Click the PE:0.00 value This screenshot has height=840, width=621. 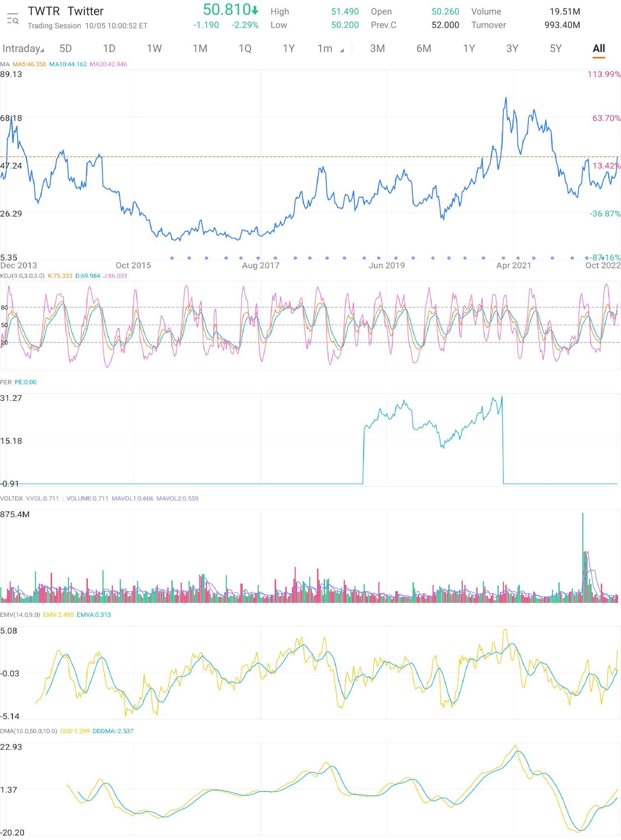pyautogui.click(x=25, y=382)
